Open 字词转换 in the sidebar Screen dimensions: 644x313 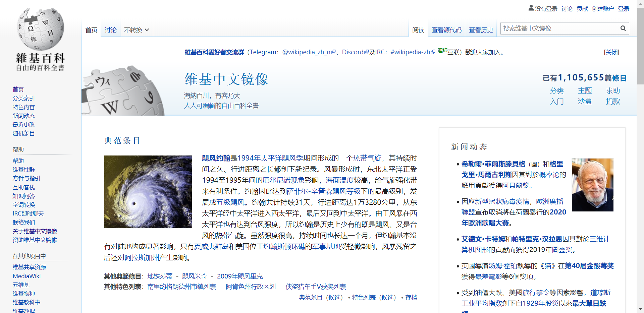click(23, 205)
